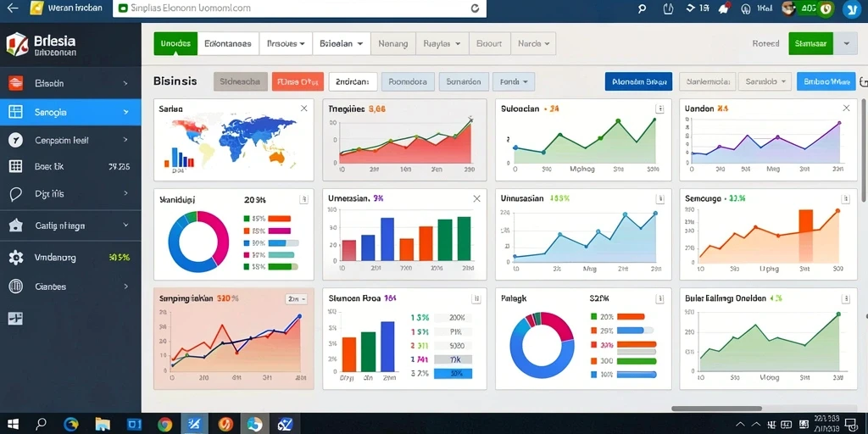Click the browser back arrow icon
The image size is (868, 434).
click(13, 8)
